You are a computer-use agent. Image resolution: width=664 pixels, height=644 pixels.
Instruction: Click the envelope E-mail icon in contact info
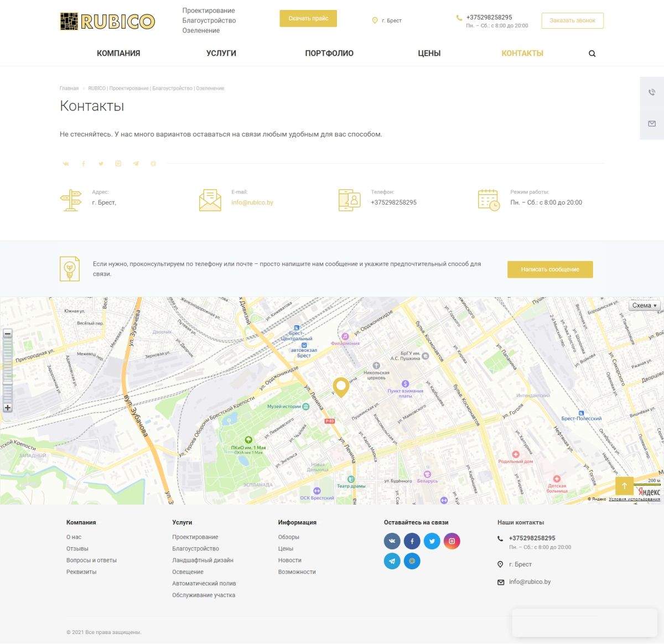pos(210,200)
